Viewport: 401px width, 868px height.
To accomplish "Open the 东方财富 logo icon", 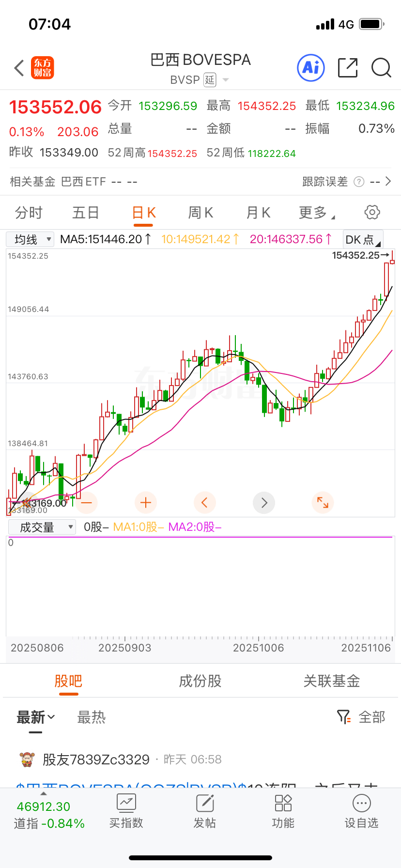I will [x=43, y=68].
